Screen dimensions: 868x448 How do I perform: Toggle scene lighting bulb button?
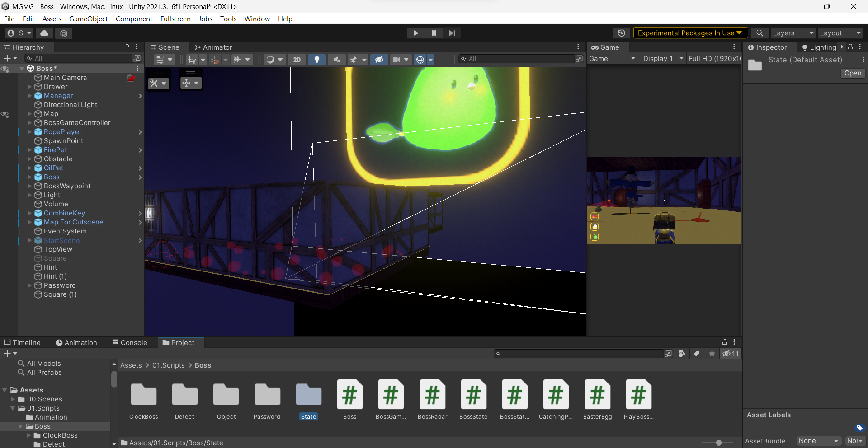point(317,60)
